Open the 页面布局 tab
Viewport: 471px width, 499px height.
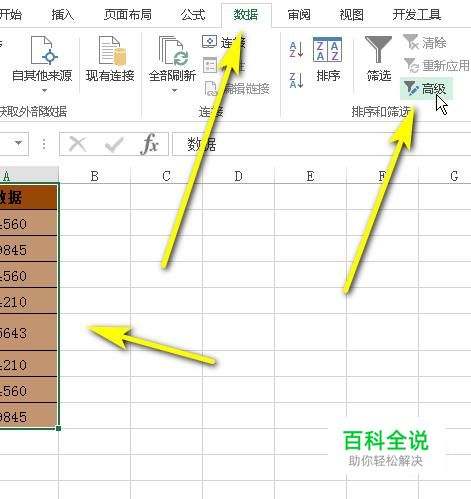point(128,15)
